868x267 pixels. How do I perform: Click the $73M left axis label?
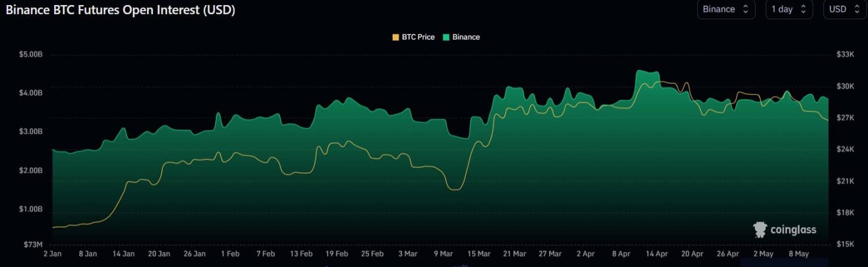coord(33,244)
